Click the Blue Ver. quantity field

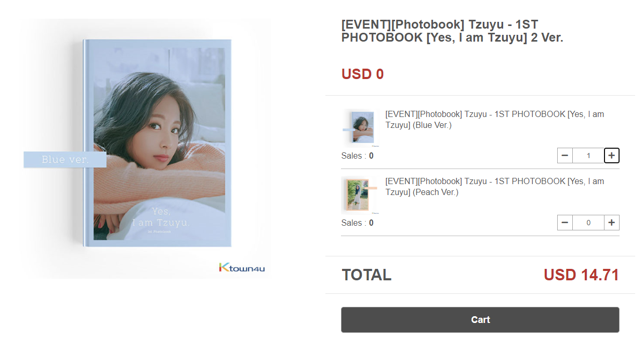(x=588, y=155)
